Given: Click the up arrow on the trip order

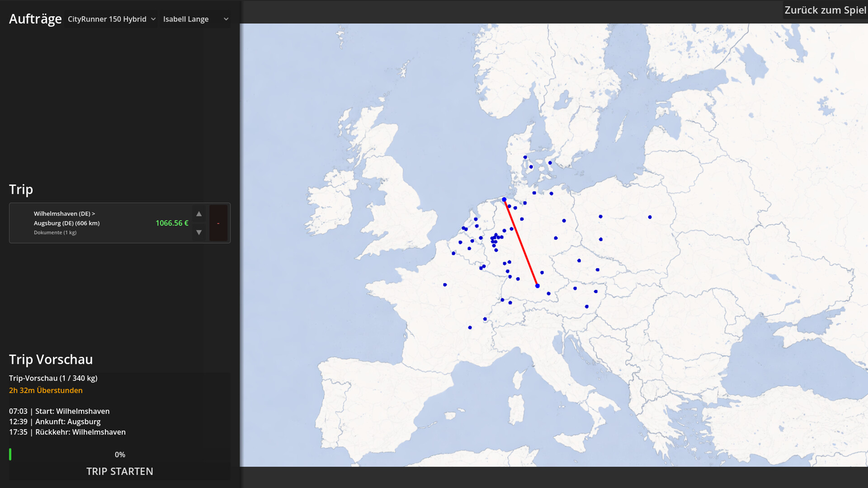Looking at the screenshot, I should 198,214.
